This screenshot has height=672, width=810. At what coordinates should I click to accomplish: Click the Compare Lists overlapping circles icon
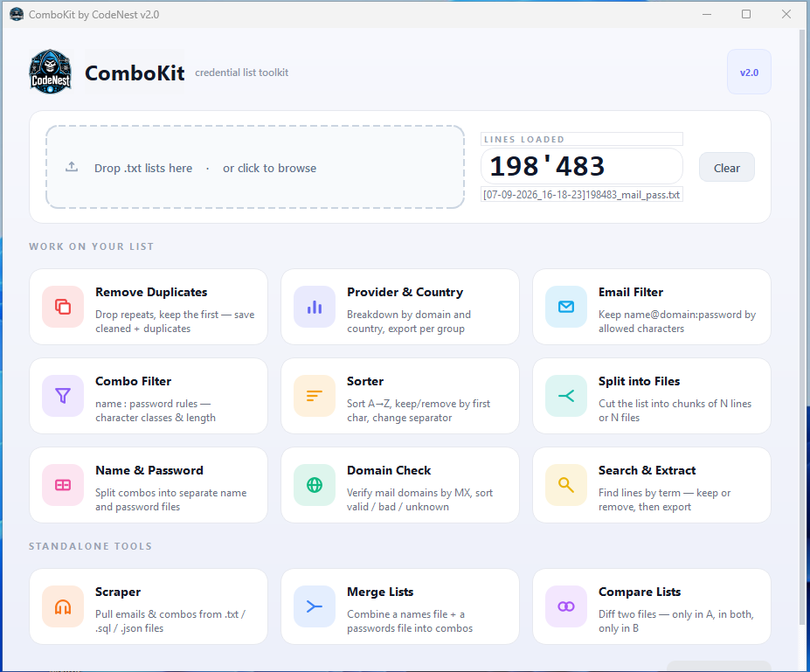pyautogui.click(x=566, y=606)
